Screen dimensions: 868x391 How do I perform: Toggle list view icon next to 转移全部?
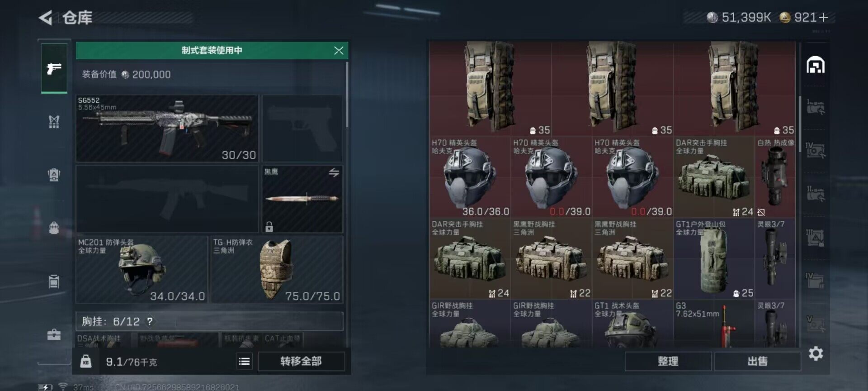tap(244, 361)
